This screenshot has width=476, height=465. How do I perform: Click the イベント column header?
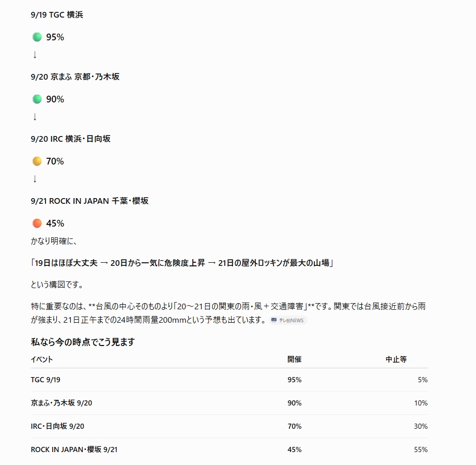[x=42, y=359]
